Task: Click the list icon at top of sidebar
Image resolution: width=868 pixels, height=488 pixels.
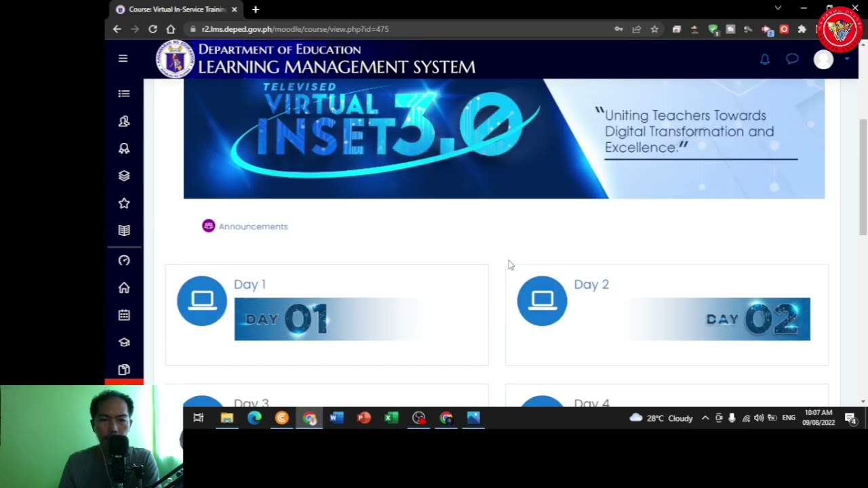Action: pos(124,94)
